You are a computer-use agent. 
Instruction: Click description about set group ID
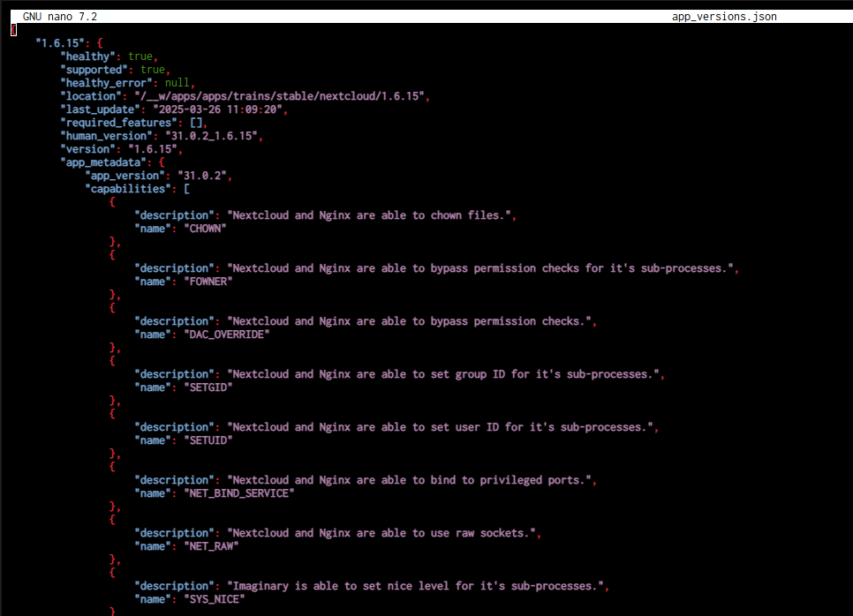coord(443,374)
